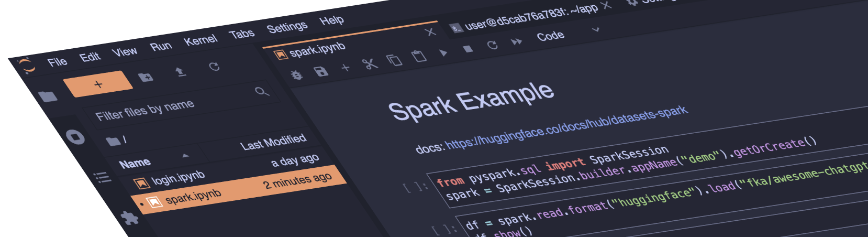Open the Help menu
868x237 pixels.
tap(332, 20)
